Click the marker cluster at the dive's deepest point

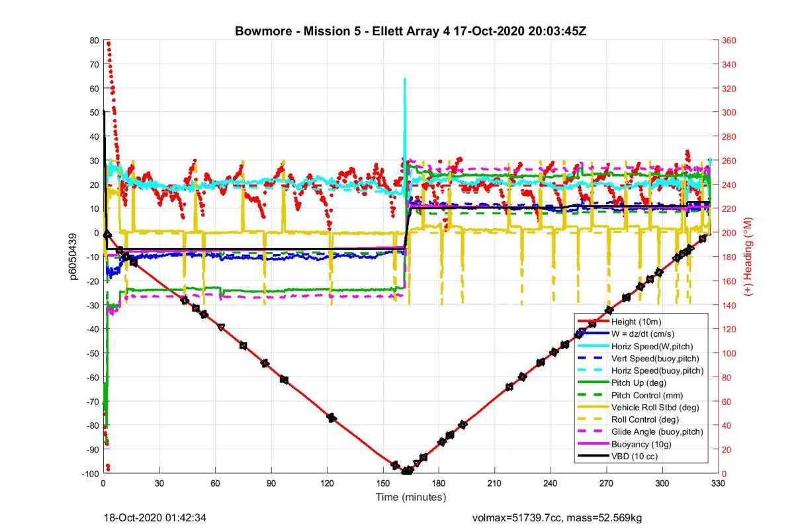407,470
